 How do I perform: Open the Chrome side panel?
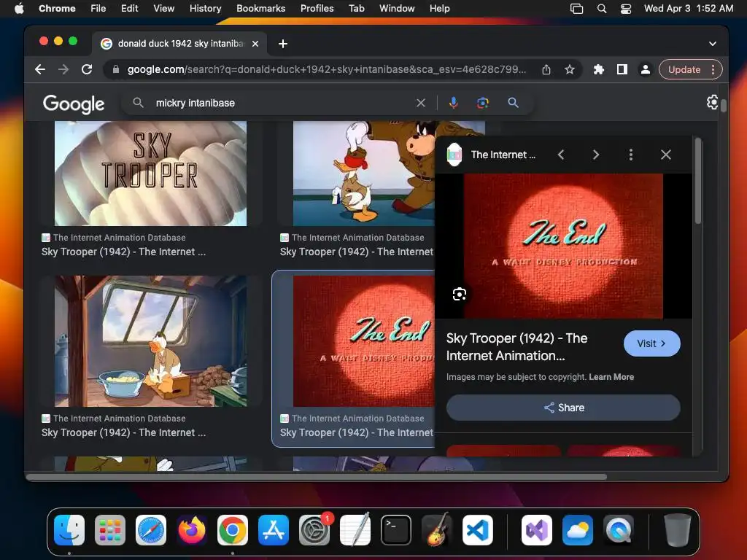coord(622,69)
